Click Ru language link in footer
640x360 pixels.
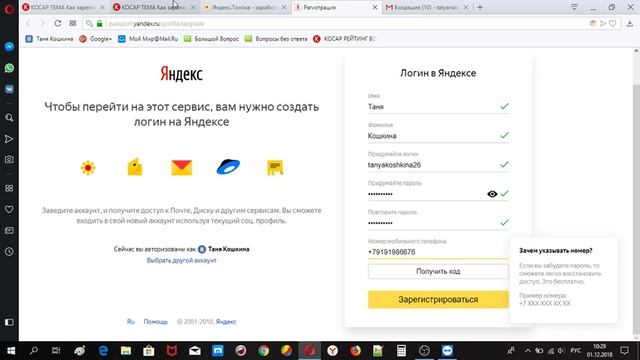(x=131, y=322)
